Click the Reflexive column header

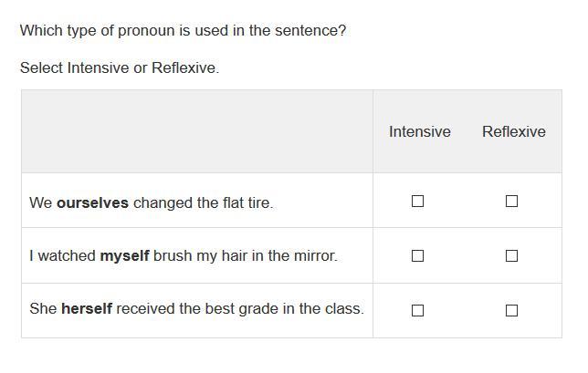(513, 131)
